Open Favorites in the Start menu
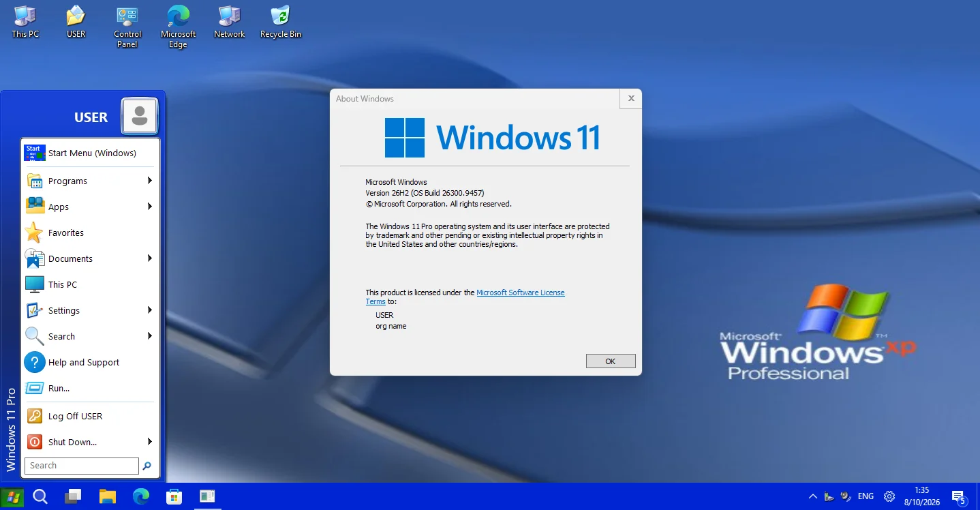Image resolution: width=980 pixels, height=510 pixels. (91, 232)
